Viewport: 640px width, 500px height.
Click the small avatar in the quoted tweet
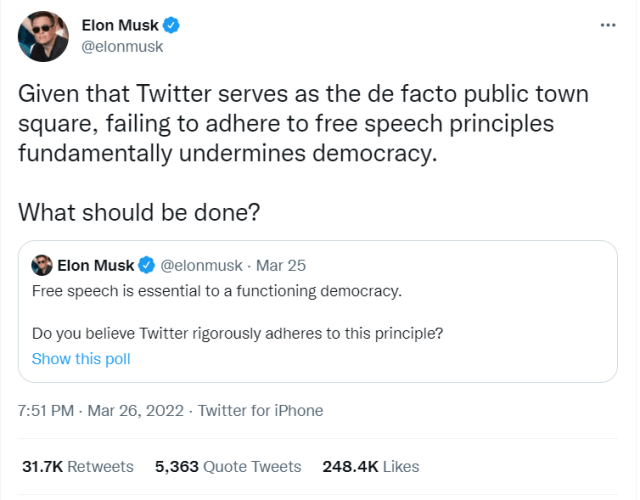click(x=42, y=265)
